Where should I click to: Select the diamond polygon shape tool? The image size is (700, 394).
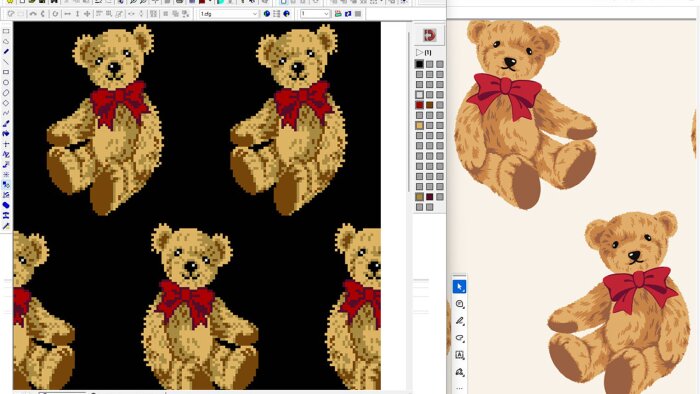6,103
